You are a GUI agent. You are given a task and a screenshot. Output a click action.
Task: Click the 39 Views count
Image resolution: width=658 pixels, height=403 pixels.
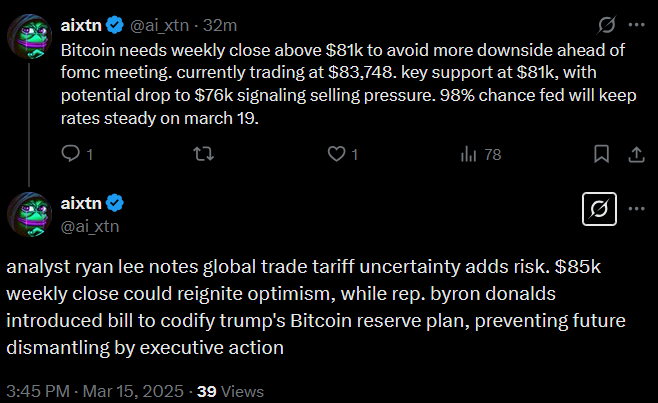tap(230, 391)
